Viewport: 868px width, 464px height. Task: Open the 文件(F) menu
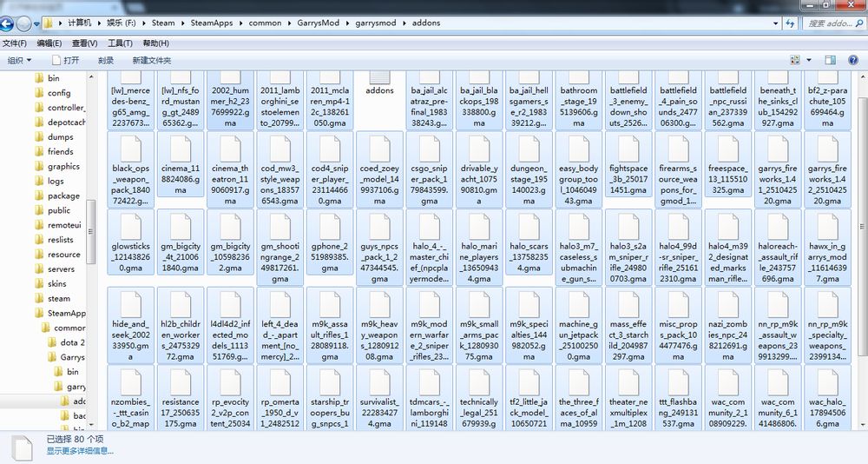click(15, 43)
